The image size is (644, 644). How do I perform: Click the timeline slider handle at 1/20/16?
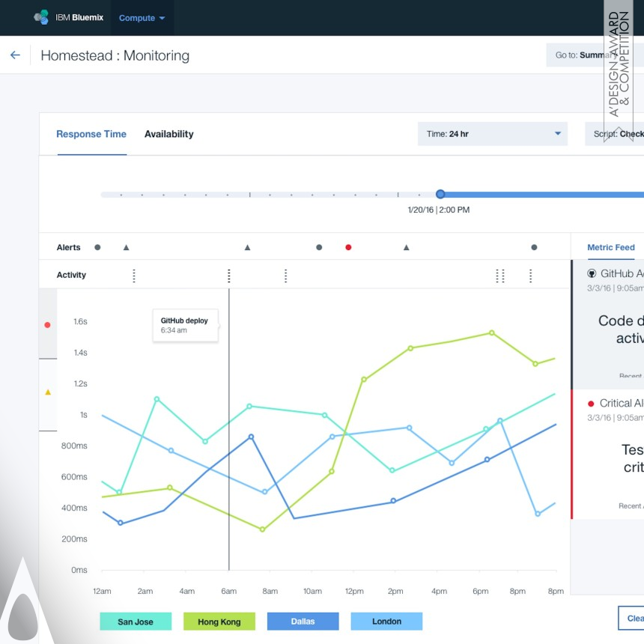(x=440, y=194)
